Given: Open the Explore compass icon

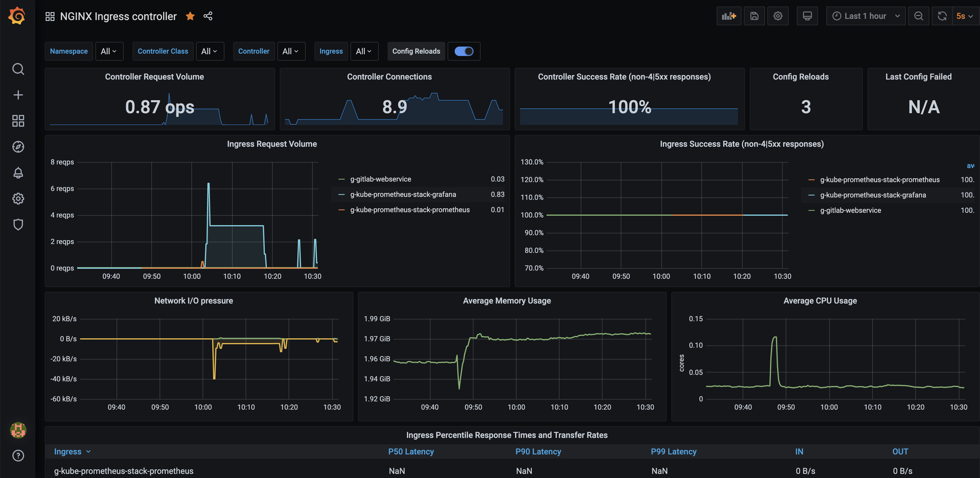Looking at the screenshot, I should point(18,147).
